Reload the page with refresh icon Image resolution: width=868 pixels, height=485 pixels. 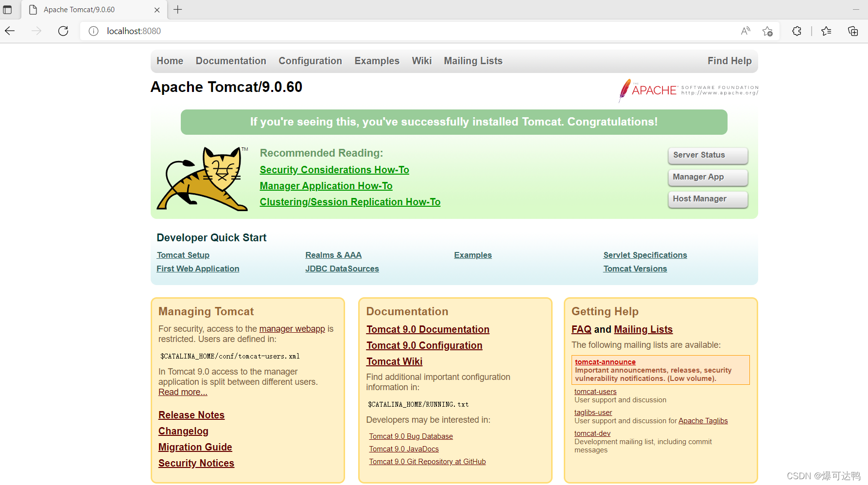[x=63, y=31]
